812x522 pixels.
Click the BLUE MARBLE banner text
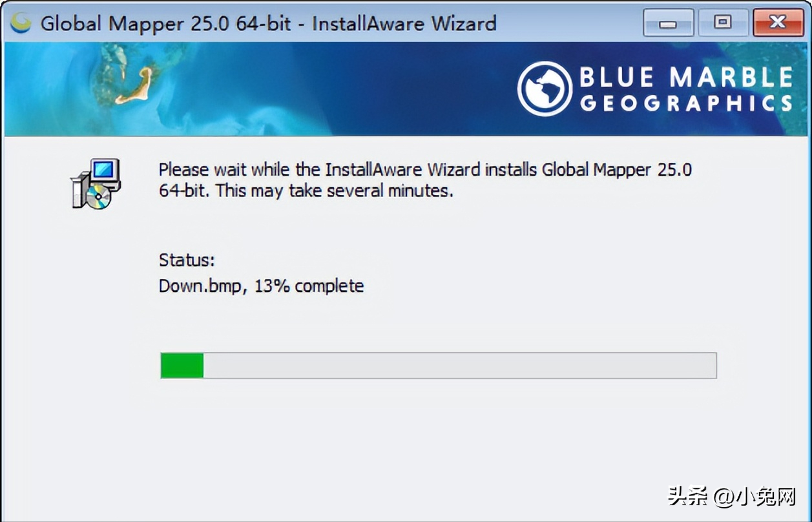(685, 78)
